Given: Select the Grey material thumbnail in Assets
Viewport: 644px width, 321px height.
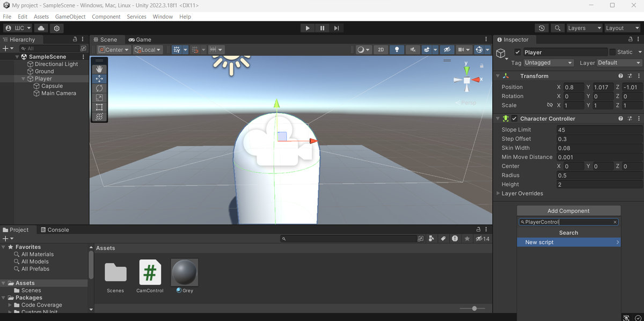Looking at the screenshot, I should pyautogui.click(x=184, y=272).
